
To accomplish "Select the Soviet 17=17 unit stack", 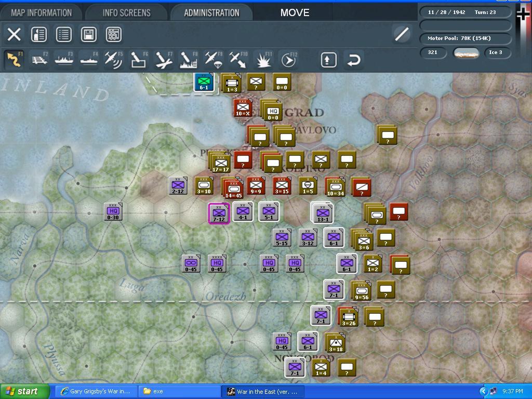I will [x=220, y=163].
